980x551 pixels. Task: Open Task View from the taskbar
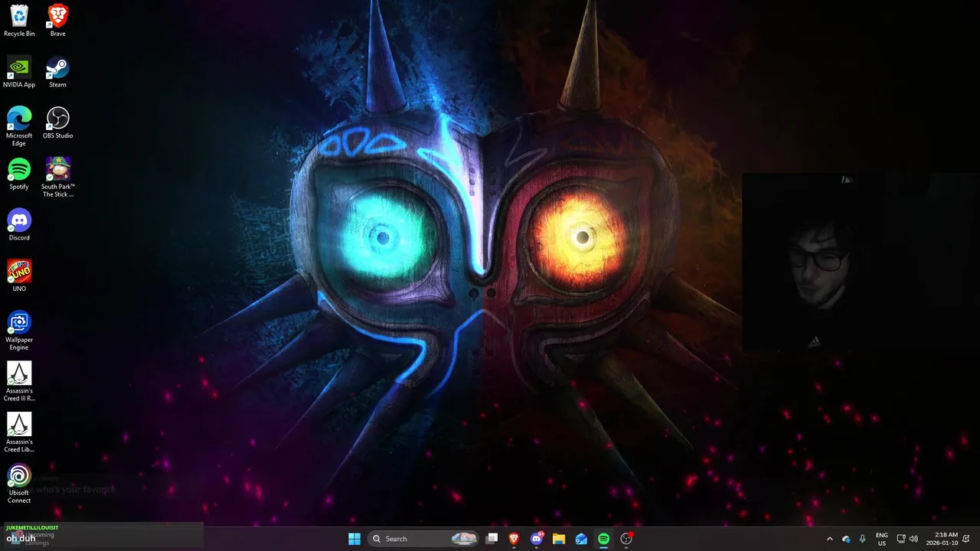492,539
